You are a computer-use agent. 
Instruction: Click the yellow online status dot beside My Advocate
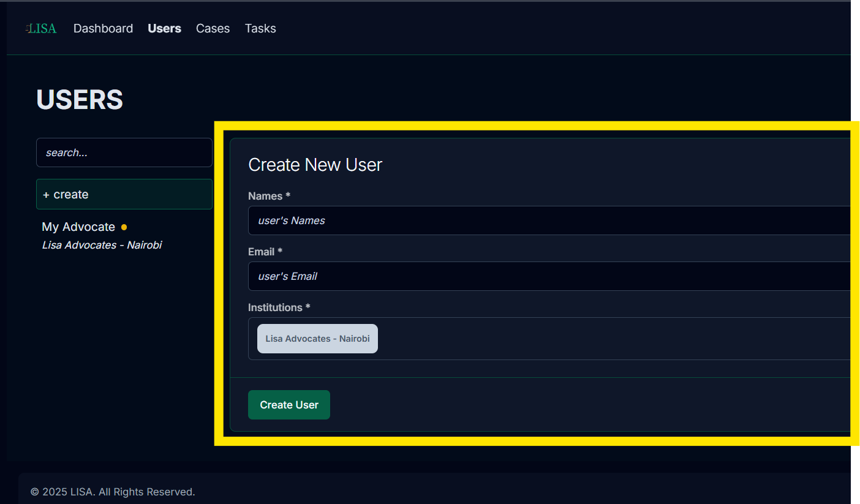pos(124,227)
